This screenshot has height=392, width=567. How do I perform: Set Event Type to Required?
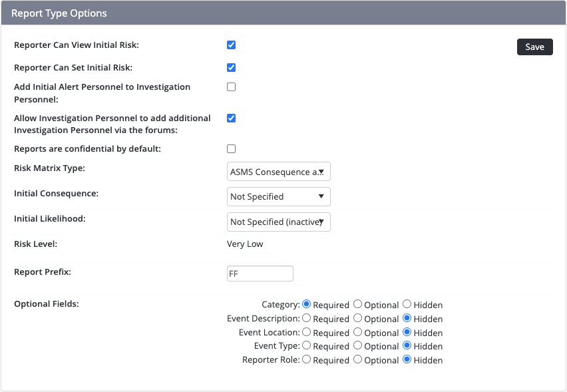[306, 346]
